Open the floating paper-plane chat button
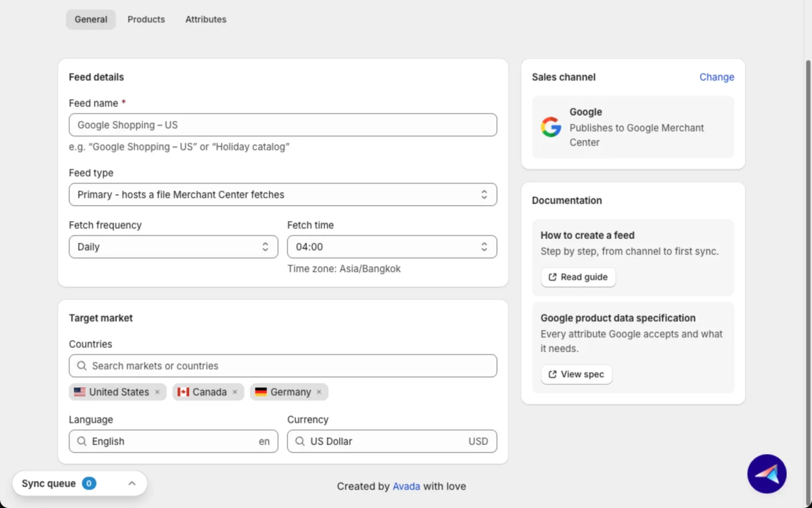The image size is (812, 508). click(767, 474)
